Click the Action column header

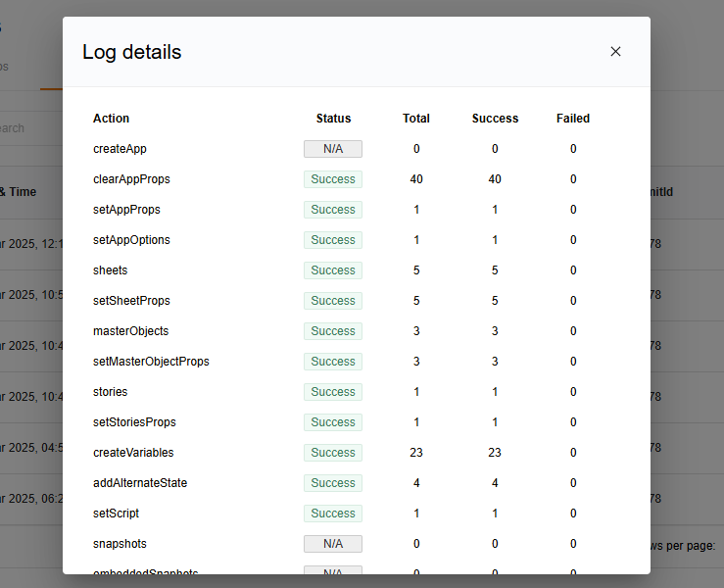111,119
